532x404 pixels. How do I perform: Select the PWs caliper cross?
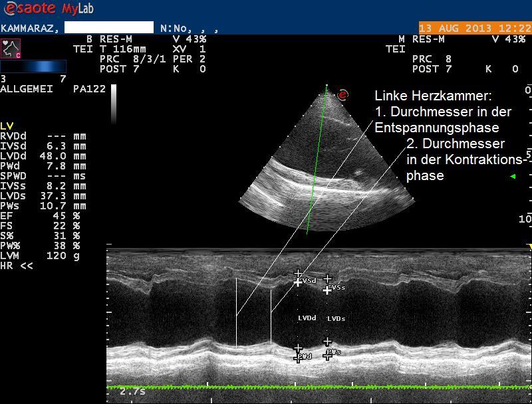[x=327, y=355]
